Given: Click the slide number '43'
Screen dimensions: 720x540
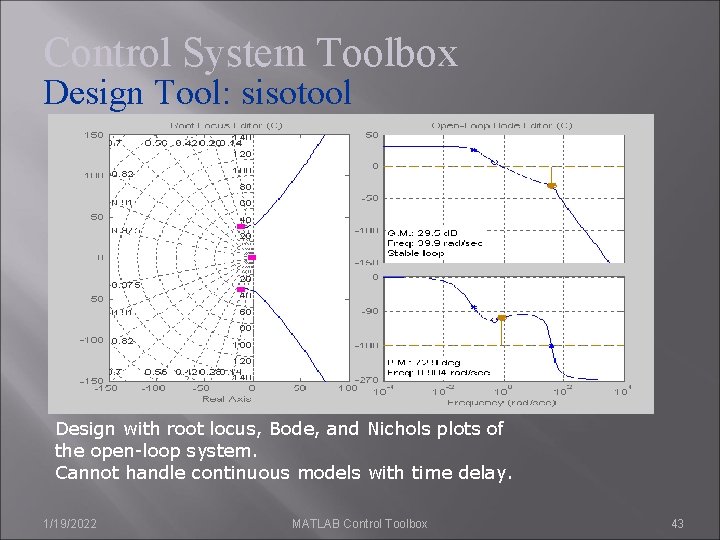Looking at the screenshot, I should 677,523.
